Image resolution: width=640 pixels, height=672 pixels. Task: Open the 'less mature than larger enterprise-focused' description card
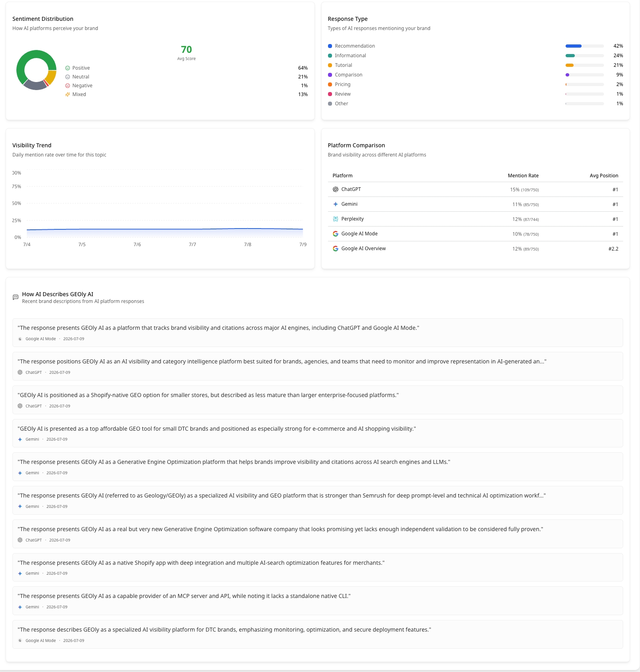click(318, 400)
